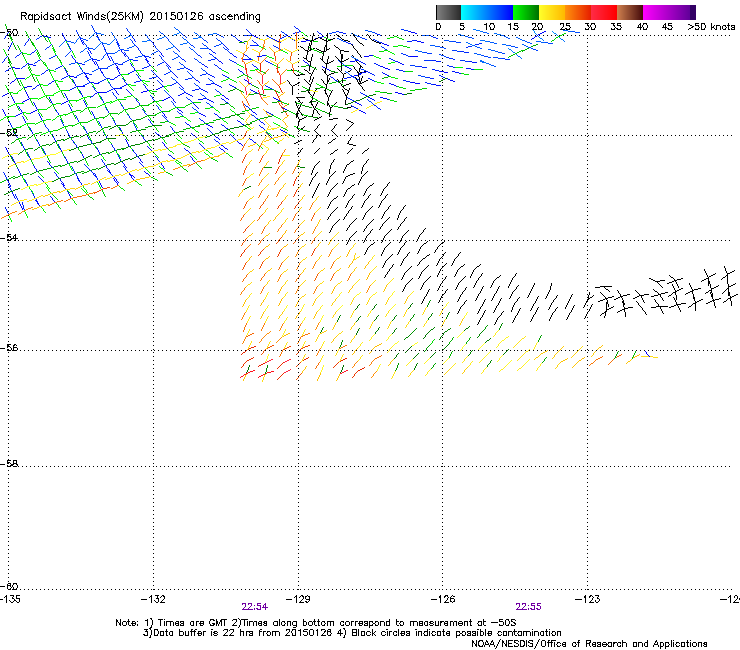Click the title text Rapidscat Winds(25KM) 20150126 ascending
The height and width of the screenshot is (650, 740).
point(140,16)
